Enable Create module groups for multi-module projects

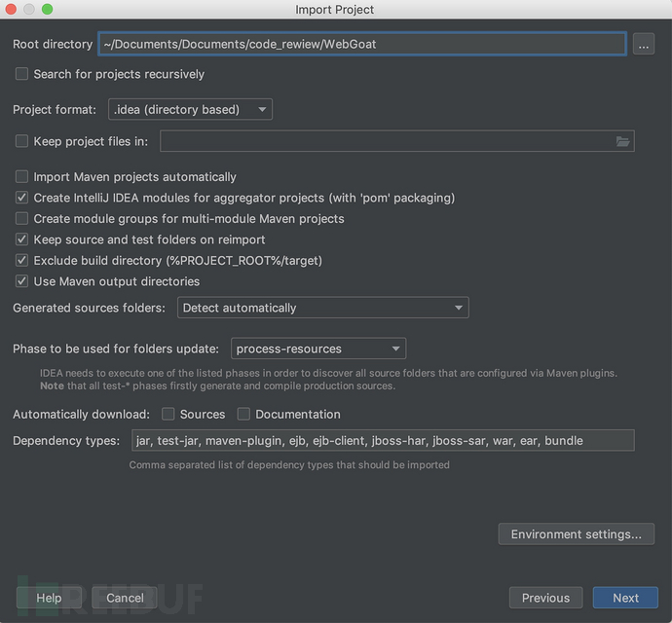[x=21, y=219]
